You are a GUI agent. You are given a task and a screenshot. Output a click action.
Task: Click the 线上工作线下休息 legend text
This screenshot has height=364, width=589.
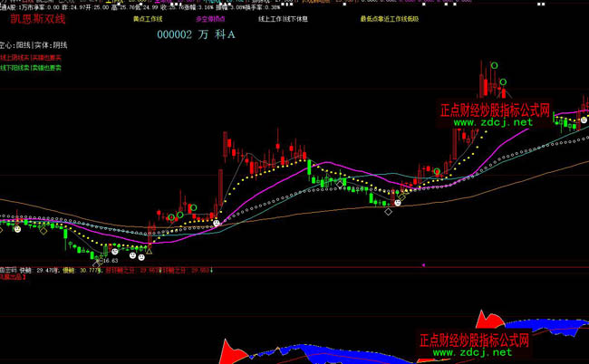coord(282,18)
